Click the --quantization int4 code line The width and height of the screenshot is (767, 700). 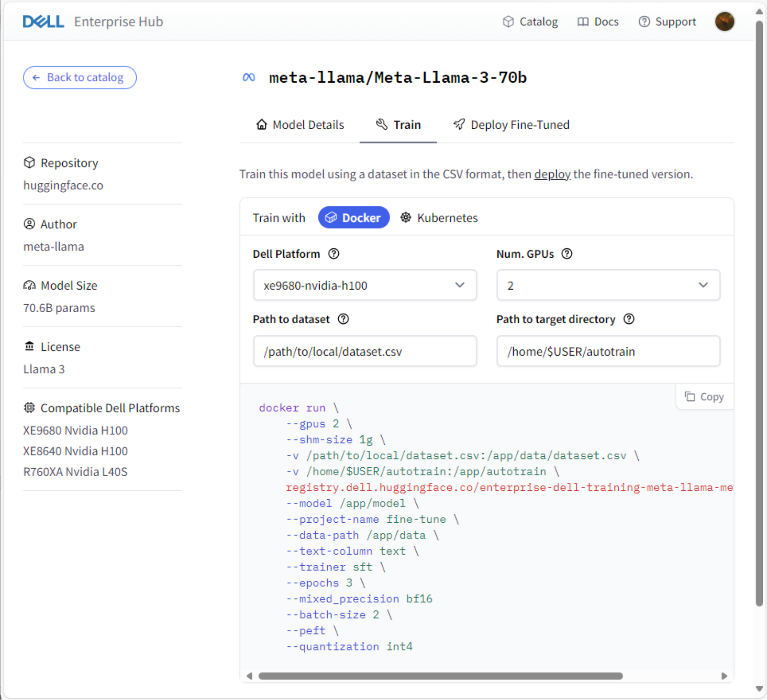click(349, 646)
